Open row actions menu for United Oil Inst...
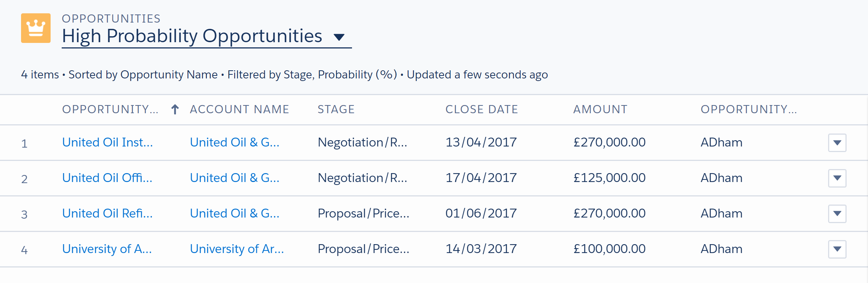The height and width of the screenshot is (283, 868). 837,143
